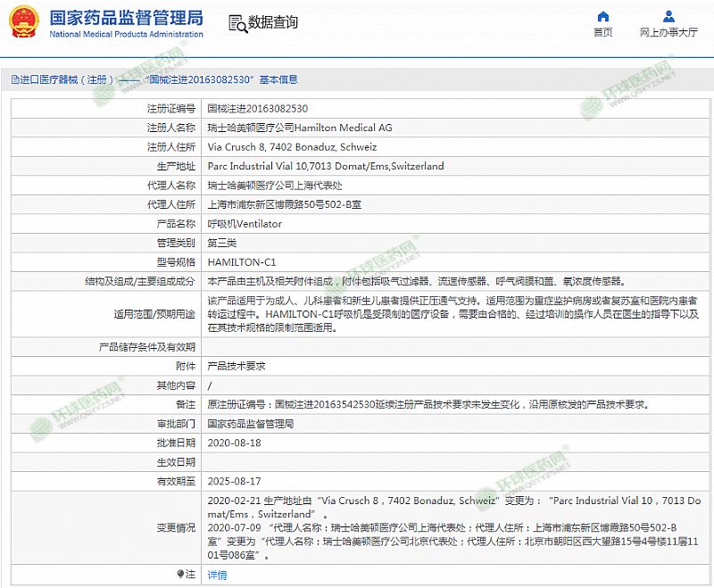Image resolution: width=714 pixels, height=588 pixels.
Task: Select the approval date 2020-08-18
Action: click(233, 443)
